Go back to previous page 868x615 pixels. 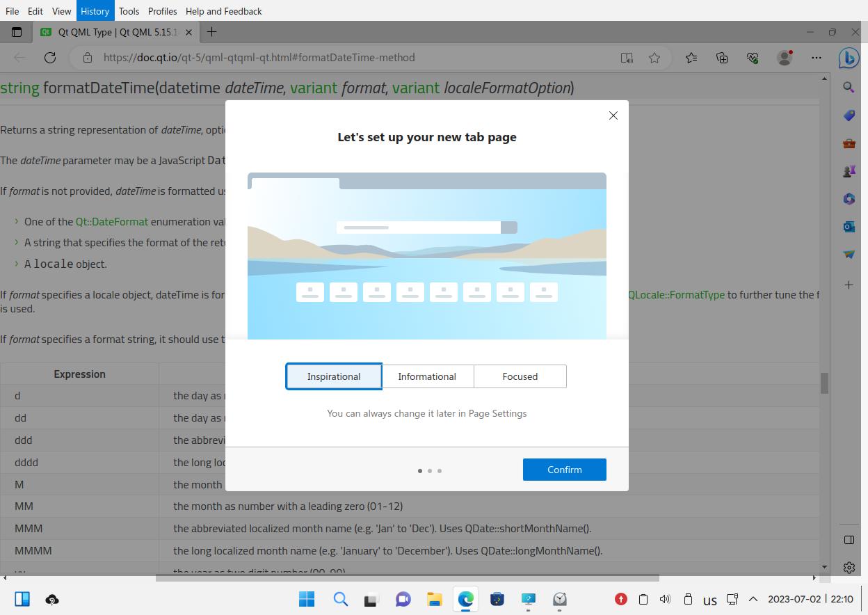(19, 58)
